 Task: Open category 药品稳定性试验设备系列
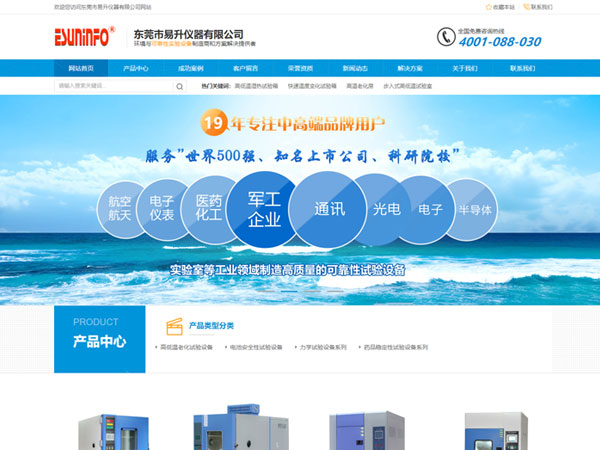tap(395, 347)
